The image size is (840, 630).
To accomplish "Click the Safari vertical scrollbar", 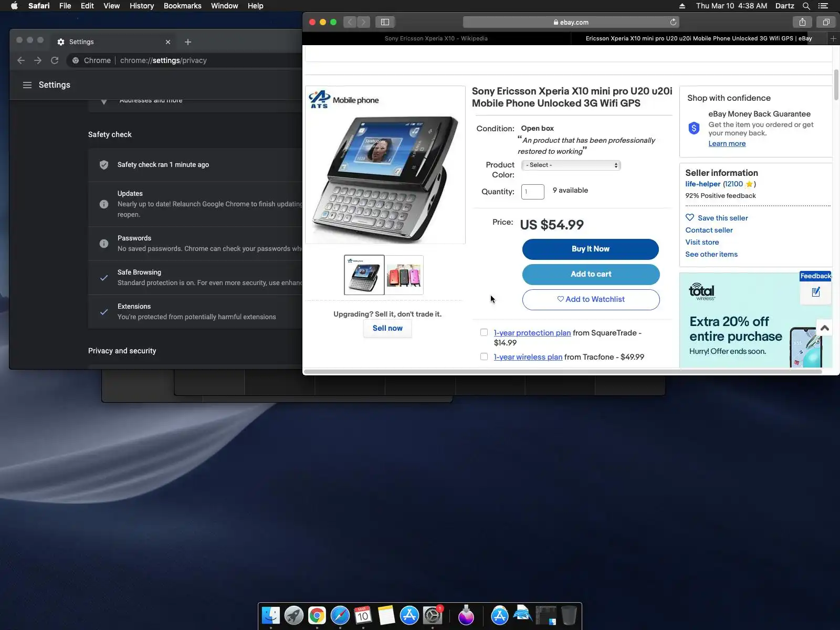I will 836,84.
